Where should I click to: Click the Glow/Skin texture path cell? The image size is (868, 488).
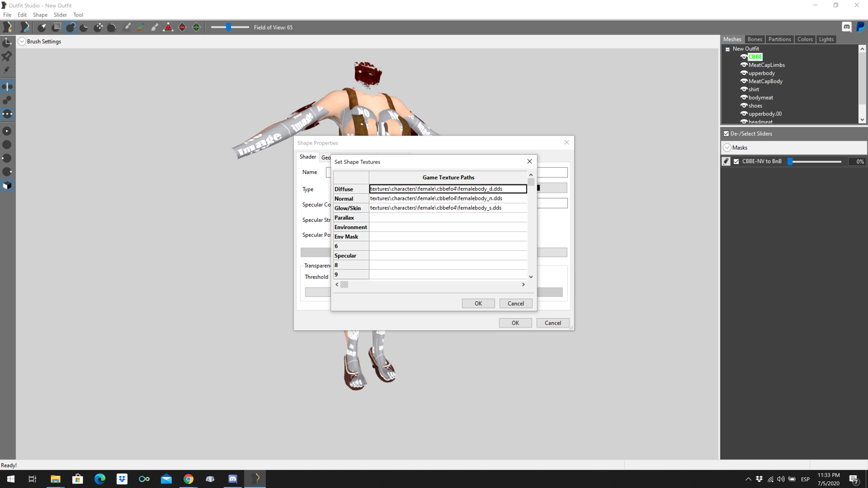(x=448, y=208)
